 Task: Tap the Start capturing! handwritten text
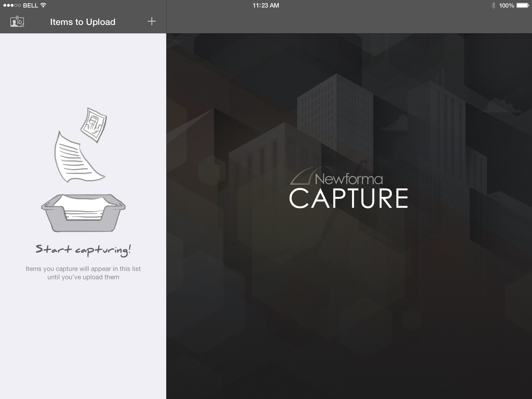click(83, 250)
